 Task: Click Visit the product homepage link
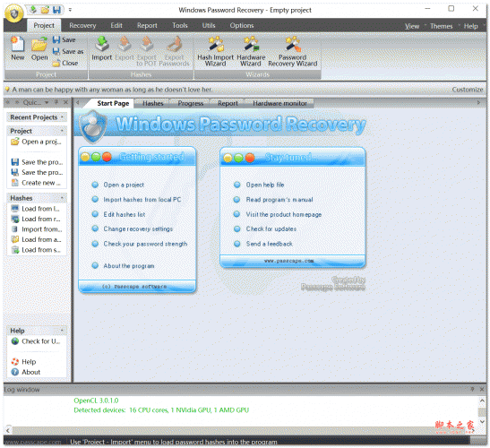coord(284,214)
